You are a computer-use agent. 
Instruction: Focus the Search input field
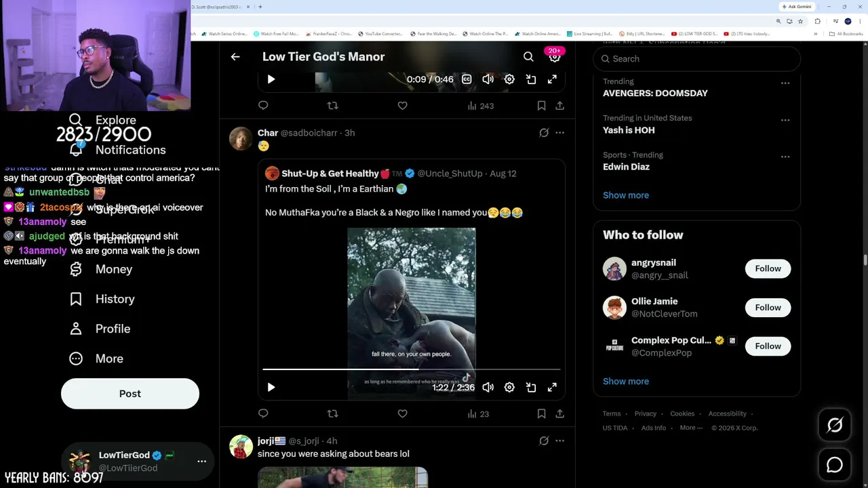697,59
